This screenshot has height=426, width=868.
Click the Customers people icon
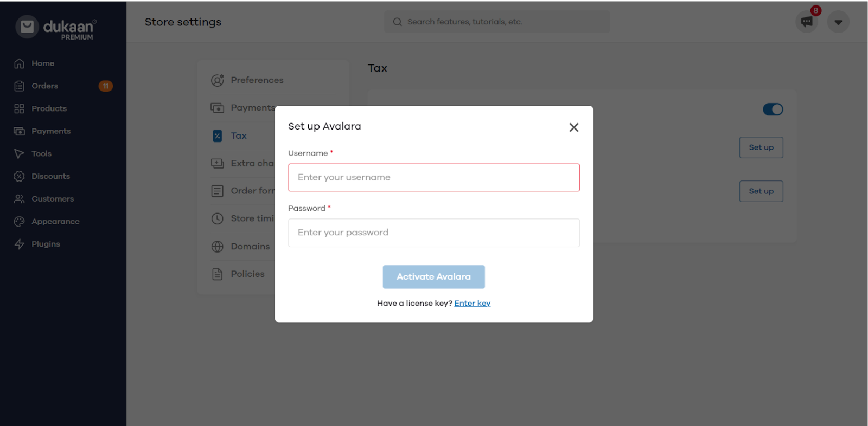point(19,199)
